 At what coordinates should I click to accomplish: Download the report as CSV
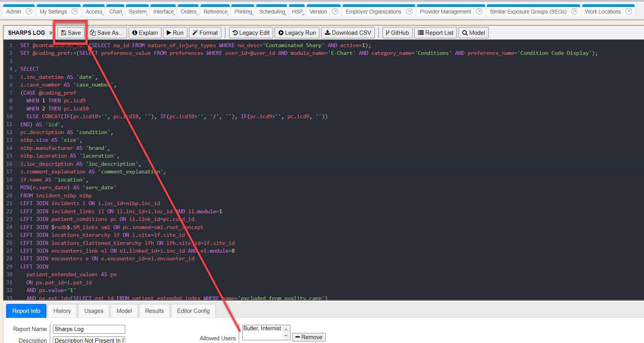[x=348, y=33]
